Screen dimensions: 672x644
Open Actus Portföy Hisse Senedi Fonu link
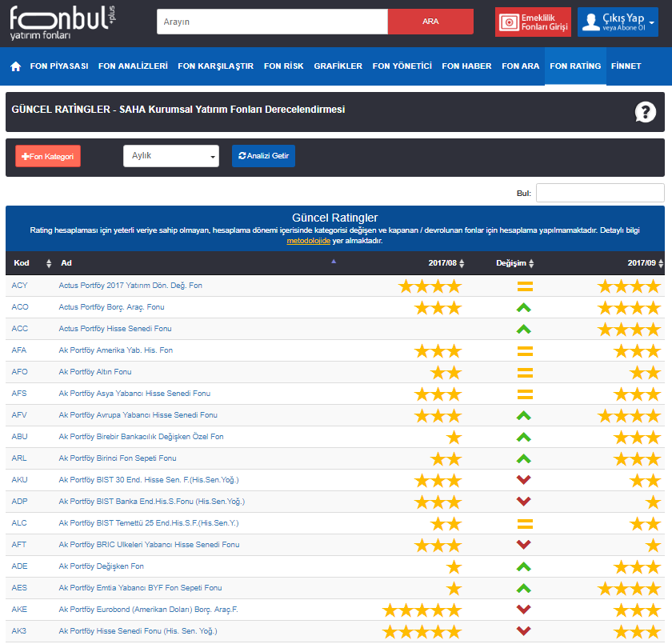115,329
